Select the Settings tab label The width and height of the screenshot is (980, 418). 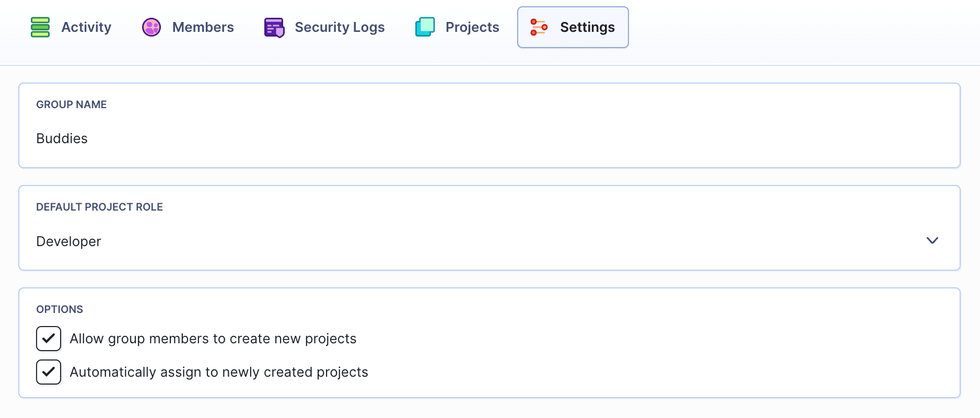pos(587,27)
